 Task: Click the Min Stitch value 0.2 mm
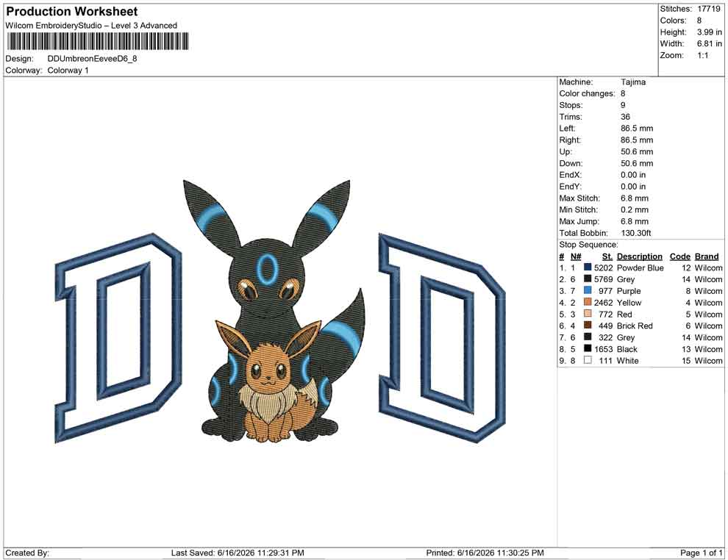tap(635, 209)
